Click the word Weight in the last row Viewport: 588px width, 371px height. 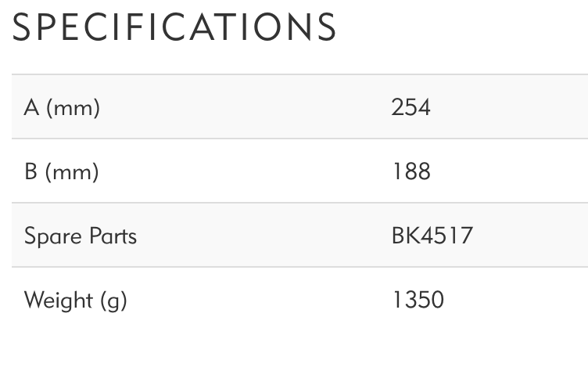point(56,300)
